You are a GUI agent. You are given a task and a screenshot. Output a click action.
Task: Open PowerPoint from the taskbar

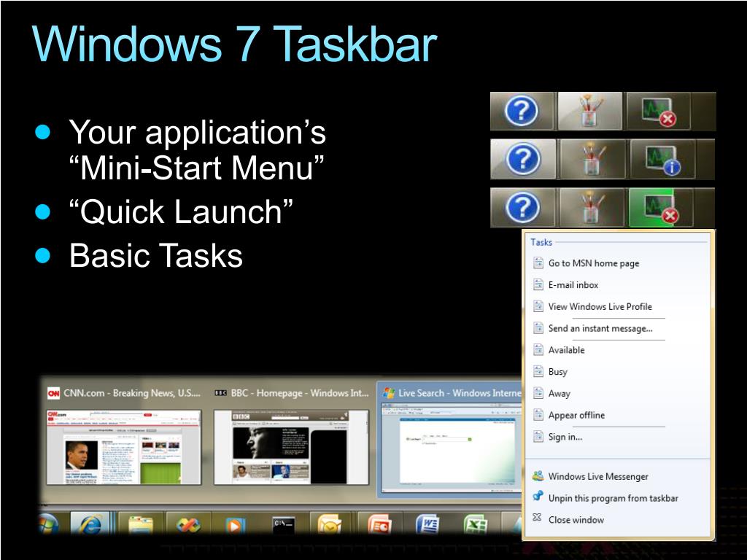[379, 525]
